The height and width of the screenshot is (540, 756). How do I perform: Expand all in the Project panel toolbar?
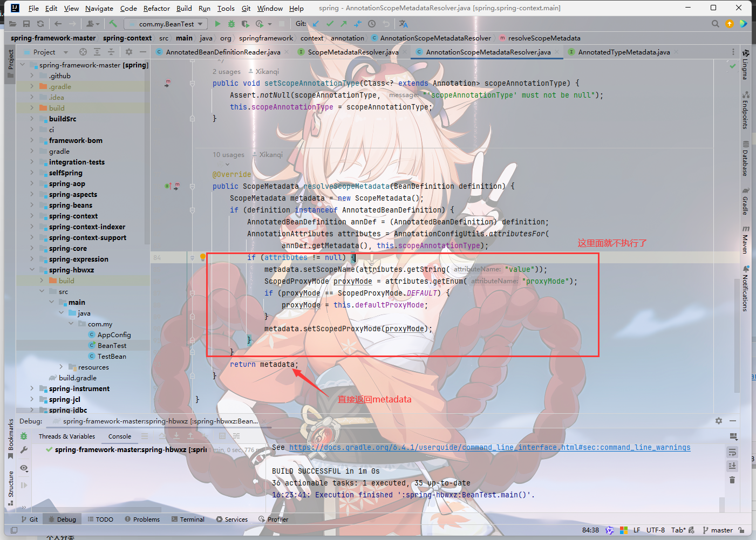click(x=97, y=52)
